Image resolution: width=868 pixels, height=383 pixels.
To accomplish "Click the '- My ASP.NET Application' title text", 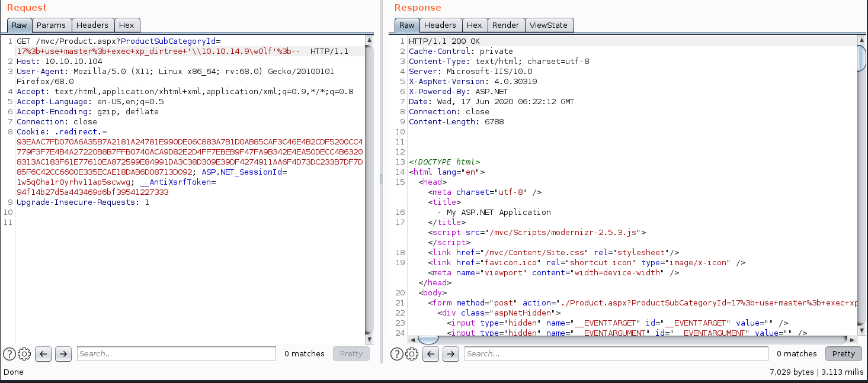I will point(494,213).
